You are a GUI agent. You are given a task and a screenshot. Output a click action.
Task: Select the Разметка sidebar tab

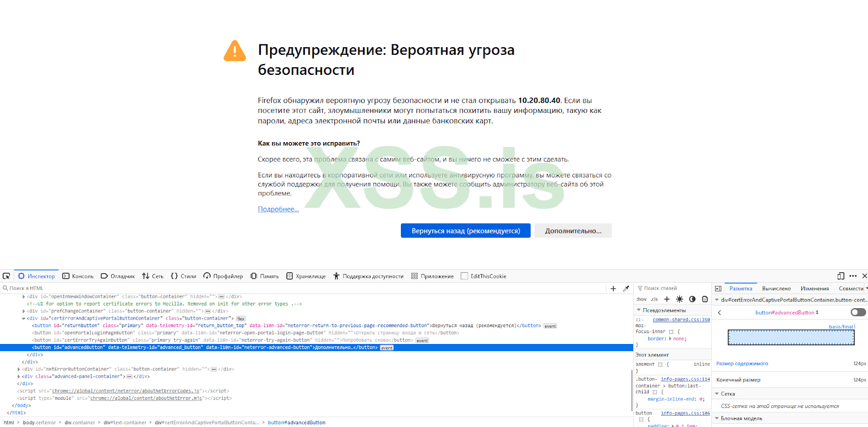point(741,289)
